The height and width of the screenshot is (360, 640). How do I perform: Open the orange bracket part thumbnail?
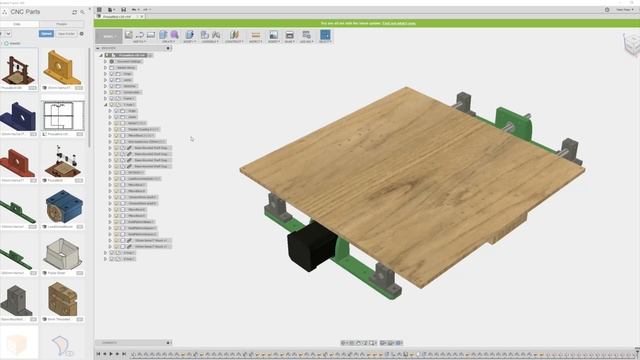pos(62,69)
